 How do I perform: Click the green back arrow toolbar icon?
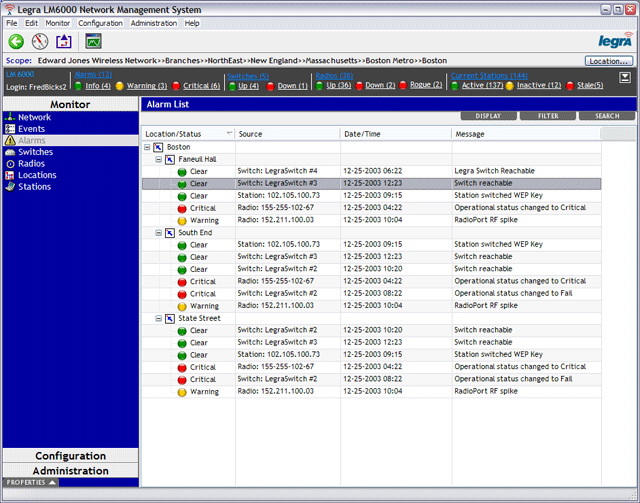click(x=16, y=41)
